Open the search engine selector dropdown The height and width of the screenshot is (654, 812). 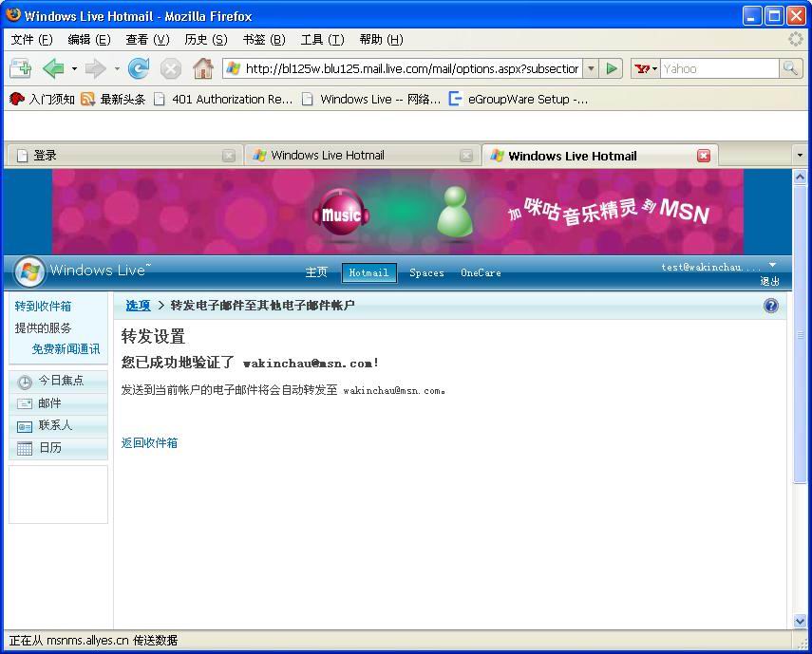(x=655, y=68)
